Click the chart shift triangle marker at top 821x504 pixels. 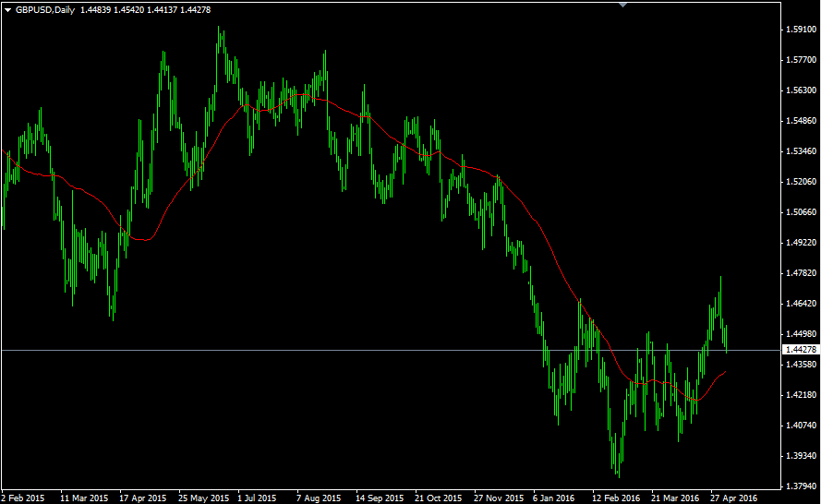[x=622, y=5]
